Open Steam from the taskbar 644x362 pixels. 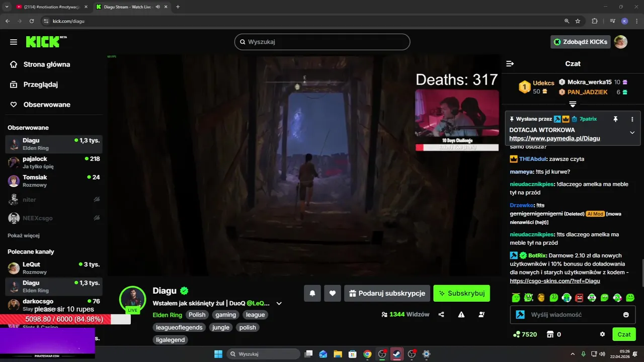[397, 354]
